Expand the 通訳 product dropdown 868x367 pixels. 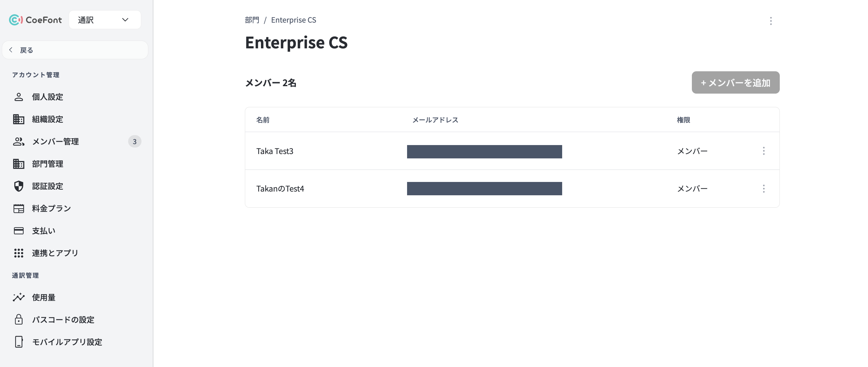point(105,20)
